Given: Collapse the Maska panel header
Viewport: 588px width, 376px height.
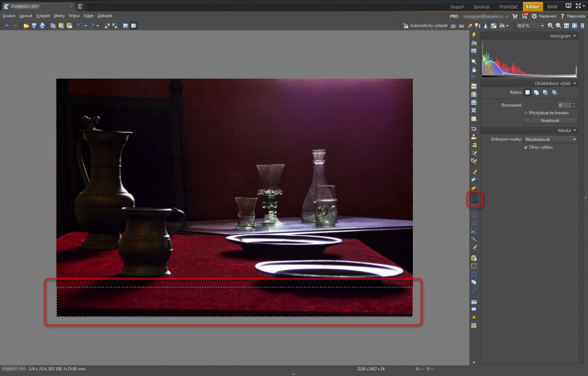Looking at the screenshot, I should click(529, 131).
